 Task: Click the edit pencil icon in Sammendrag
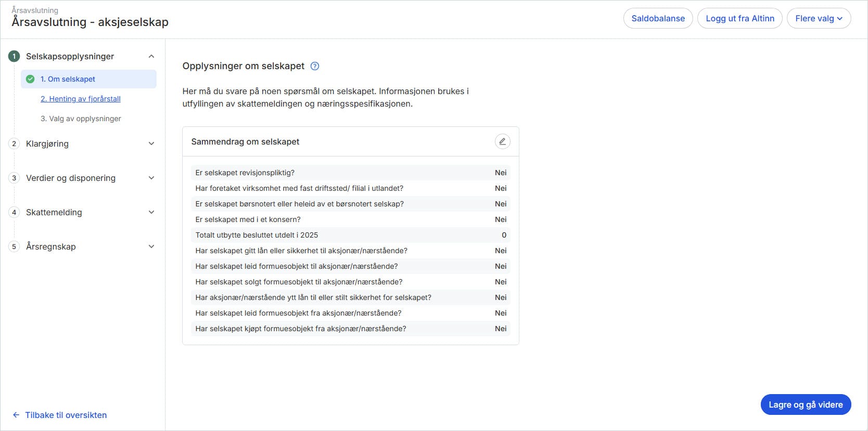click(x=502, y=141)
